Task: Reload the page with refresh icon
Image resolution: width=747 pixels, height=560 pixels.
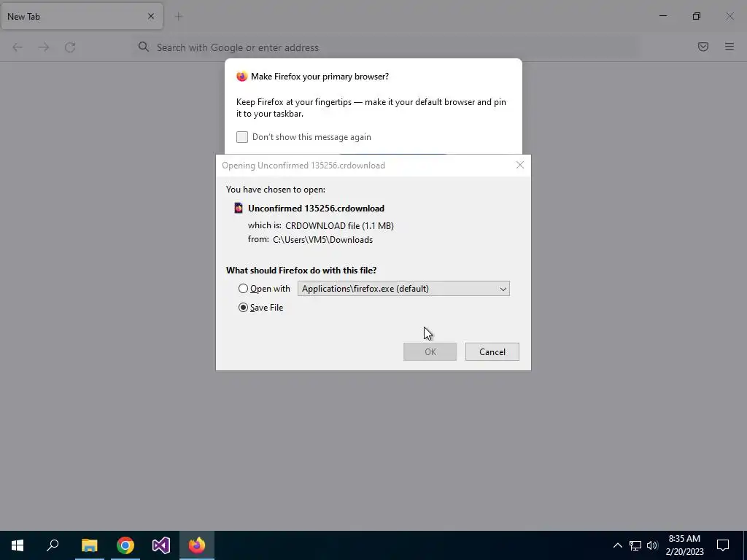Action: coord(70,47)
